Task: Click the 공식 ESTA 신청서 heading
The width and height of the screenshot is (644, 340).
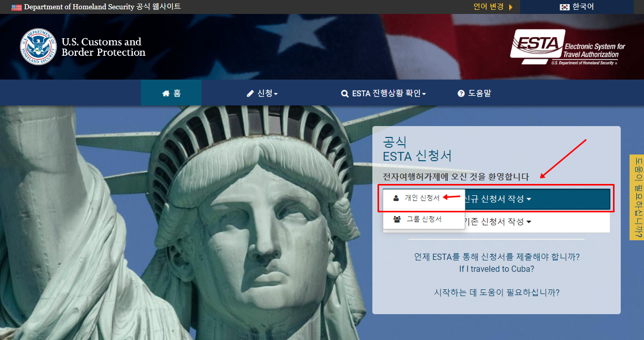Action: pos(417,149)
